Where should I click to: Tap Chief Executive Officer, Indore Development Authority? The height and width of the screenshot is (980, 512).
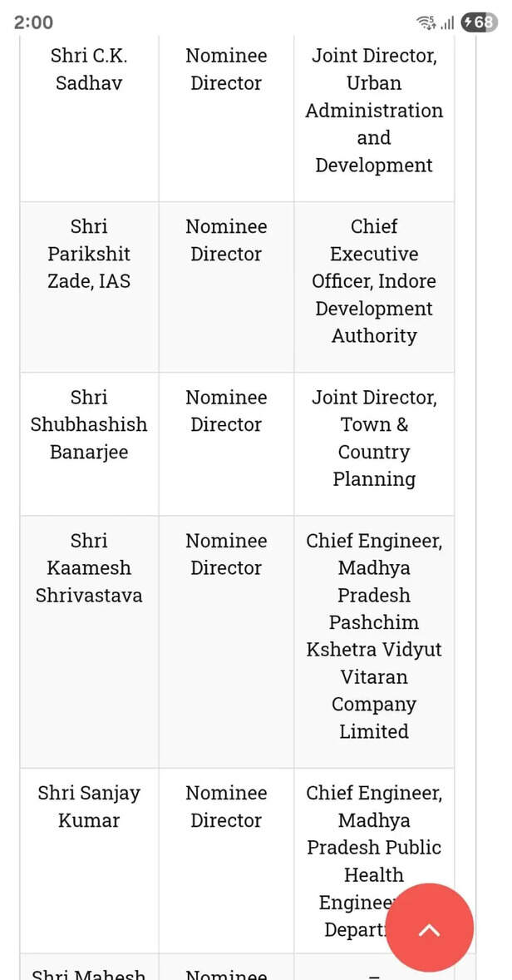click(374, 281)
